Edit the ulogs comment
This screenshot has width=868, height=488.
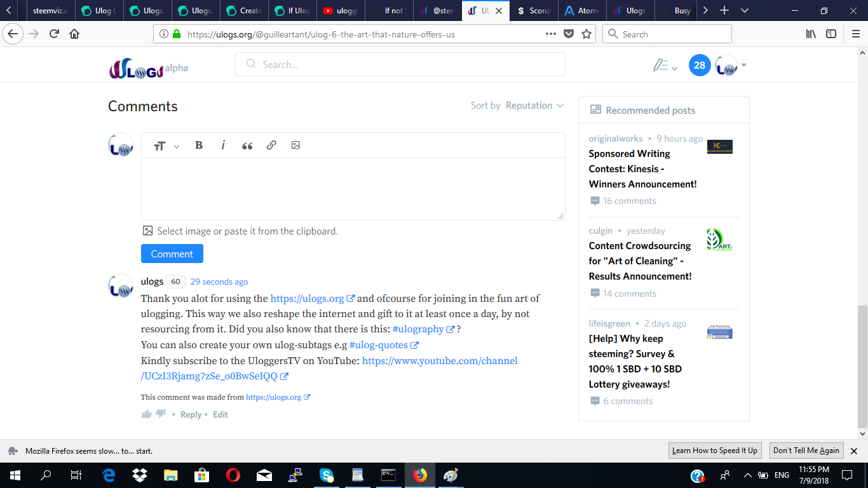[x=220, y=414]
